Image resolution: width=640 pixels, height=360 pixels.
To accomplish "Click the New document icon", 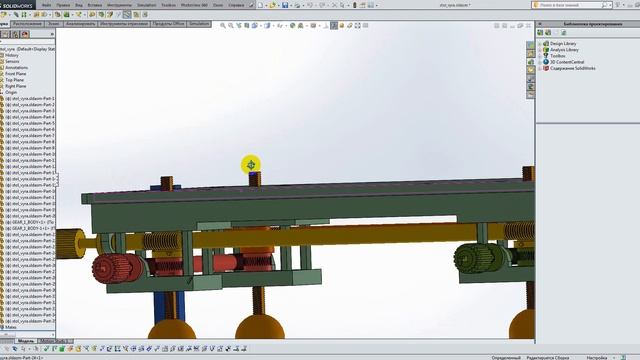I will [x=260, y=5].
